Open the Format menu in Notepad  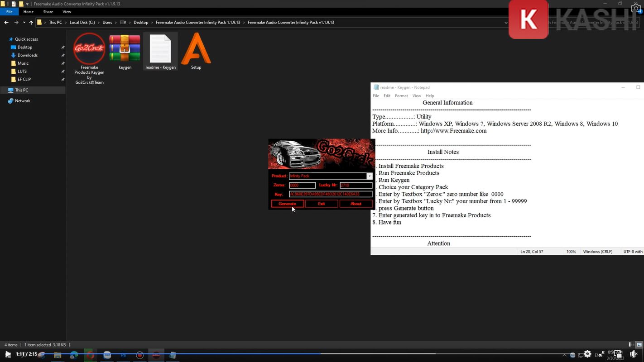pos(401,96)
